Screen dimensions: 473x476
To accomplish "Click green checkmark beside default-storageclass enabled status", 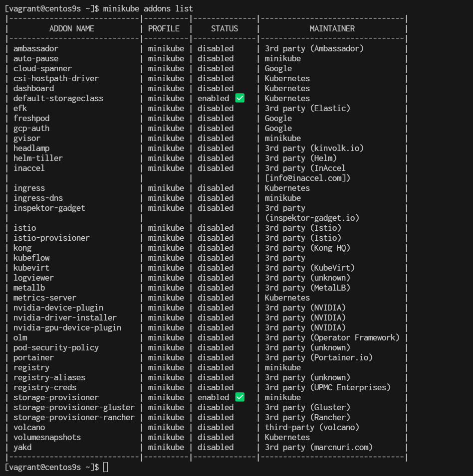I will (239, 98).
